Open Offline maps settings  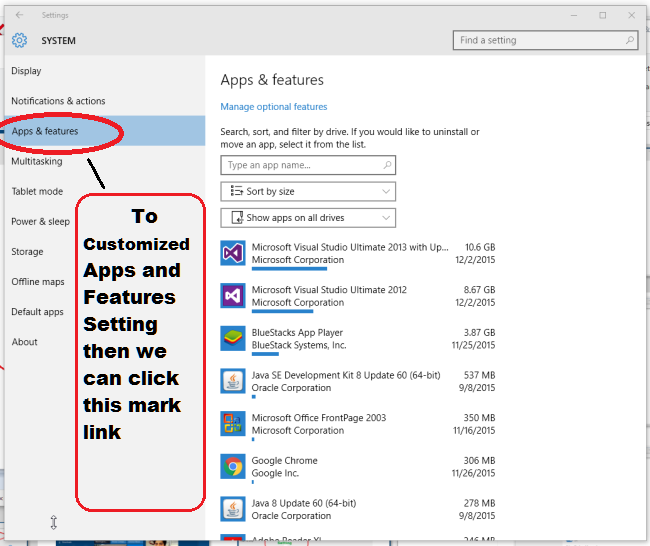click(x=38, y=282)
